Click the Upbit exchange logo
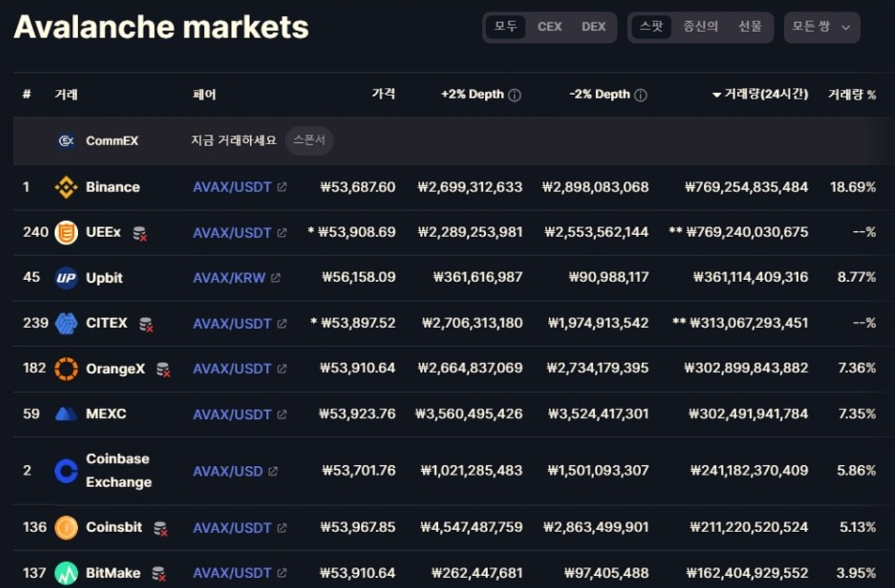Image resolution: width=895 pixels, height=588 pixels. click(66, 278)
